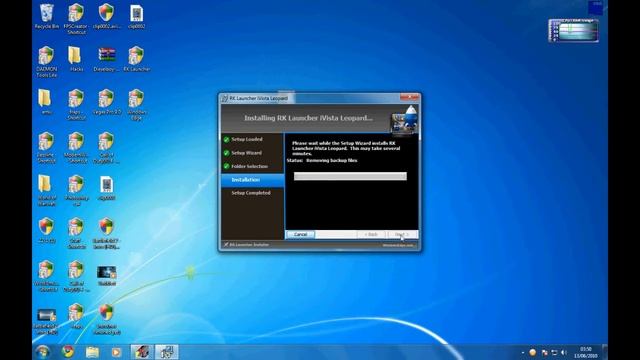This screenshot has height=360, width=640.
Task: Open Windows Explorer from the taskbar
Action: click(x=92, y=352)
